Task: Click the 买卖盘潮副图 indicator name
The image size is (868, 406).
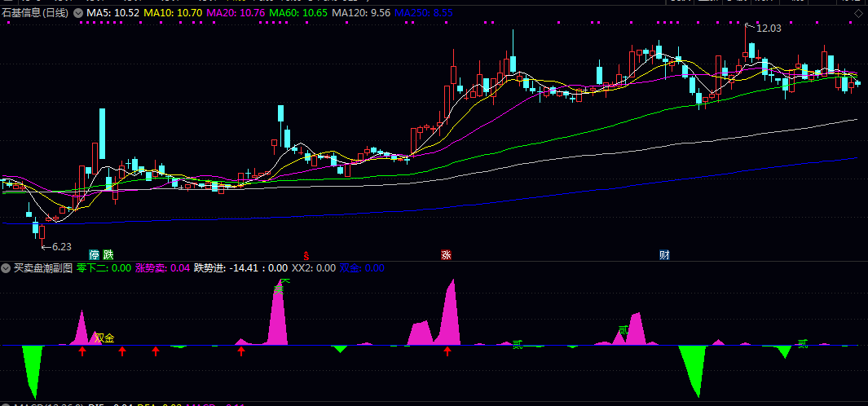Action: 42,269
